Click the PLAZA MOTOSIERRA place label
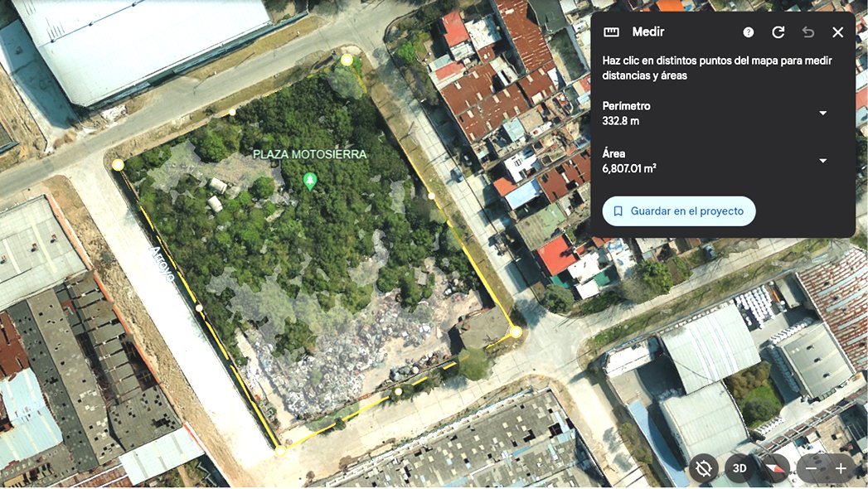 (x=309, y=155)
